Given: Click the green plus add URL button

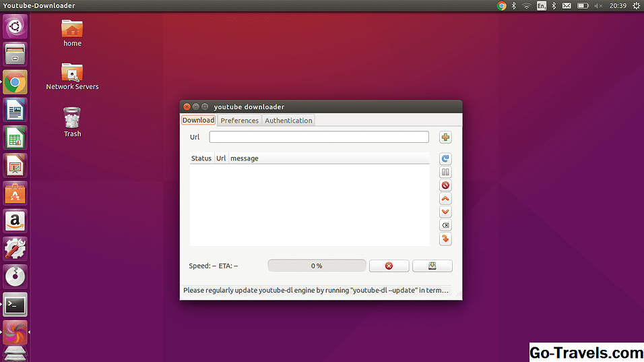Looking at the screenshot, I should [445, 138].
